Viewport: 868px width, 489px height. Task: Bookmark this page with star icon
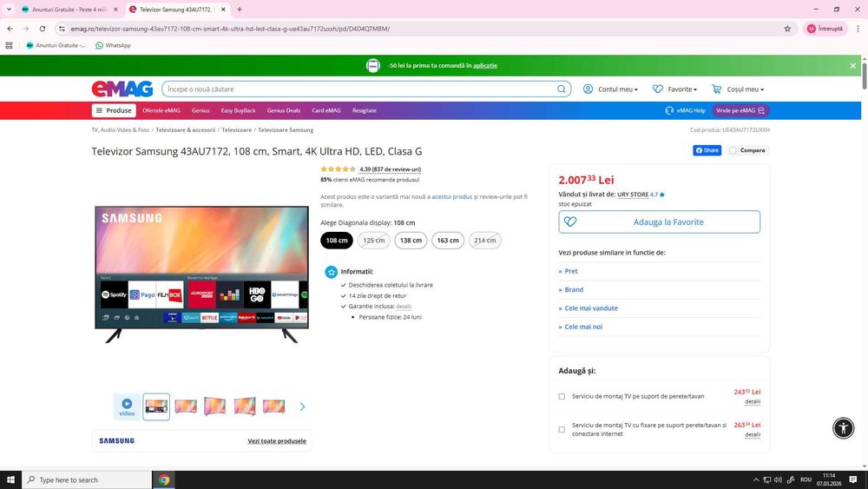point(787,29)
